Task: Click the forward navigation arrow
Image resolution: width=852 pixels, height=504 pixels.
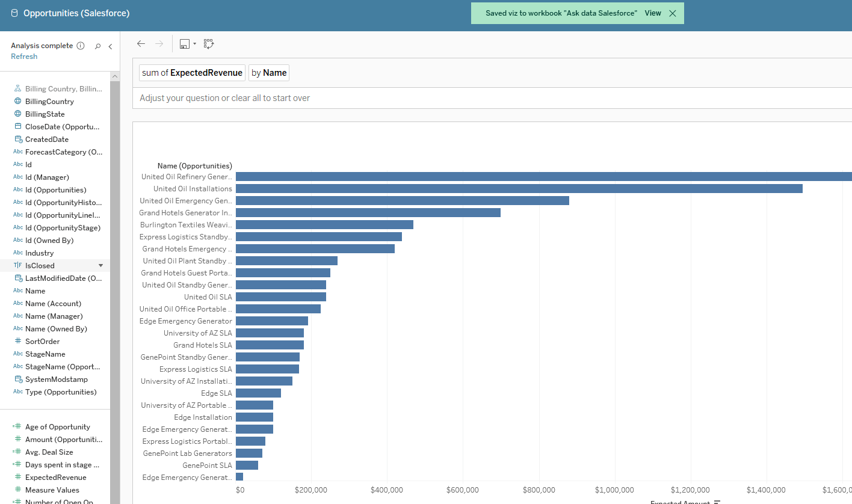Action: pyautogui.click(x=159, y=43)
